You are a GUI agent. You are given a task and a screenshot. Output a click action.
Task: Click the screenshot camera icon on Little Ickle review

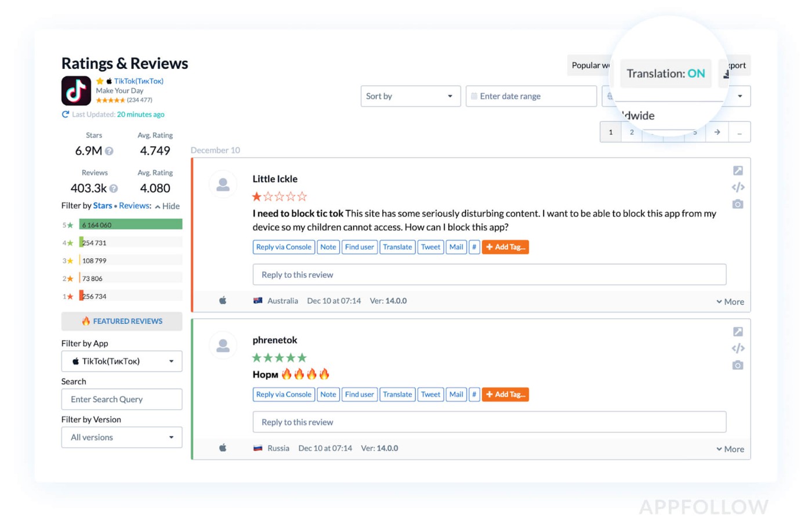pos(738,204)
